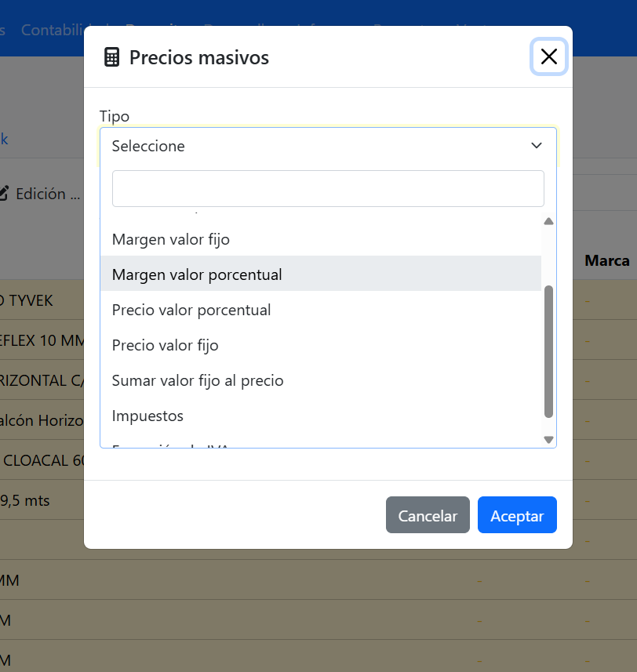Choose 'Precio valor porcentual' option

pyautogui.click(x=321, y=310)
